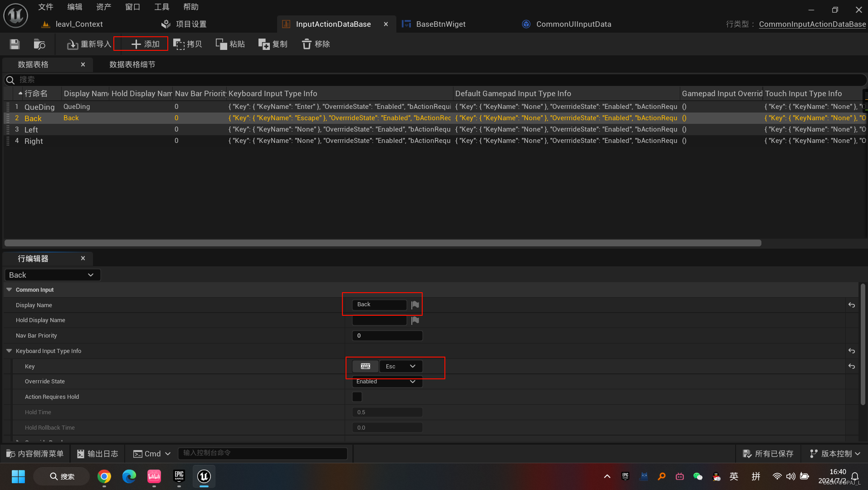Screen dimensions: 868x490
Task: Save the InputActionDataBase asset
Action: pyautogui.click(x=14, y=44)
